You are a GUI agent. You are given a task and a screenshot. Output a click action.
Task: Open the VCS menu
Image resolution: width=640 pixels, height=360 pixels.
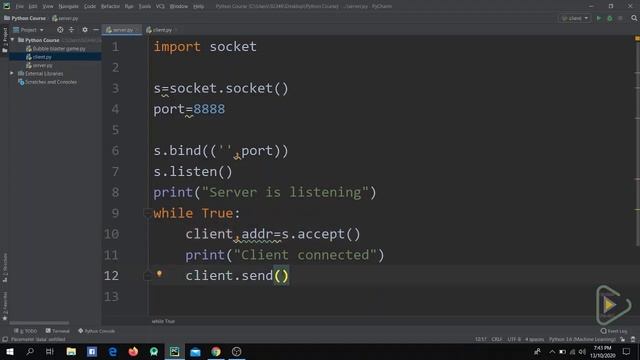pos(160,7)
